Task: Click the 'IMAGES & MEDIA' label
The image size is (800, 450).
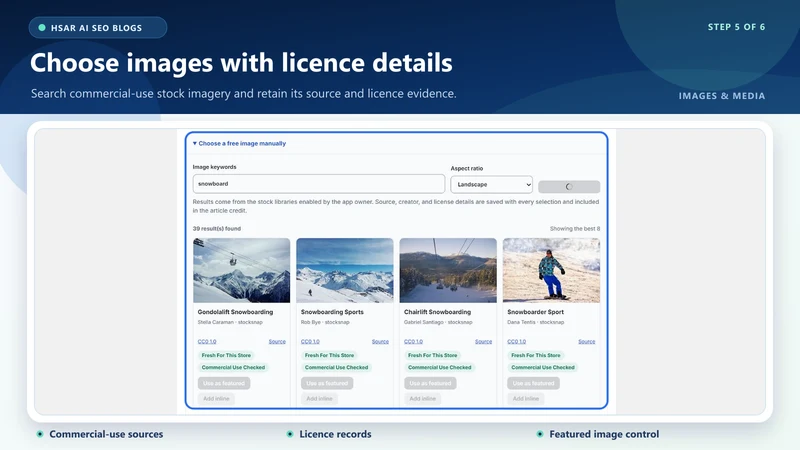Action: click(x=721, y=96)
